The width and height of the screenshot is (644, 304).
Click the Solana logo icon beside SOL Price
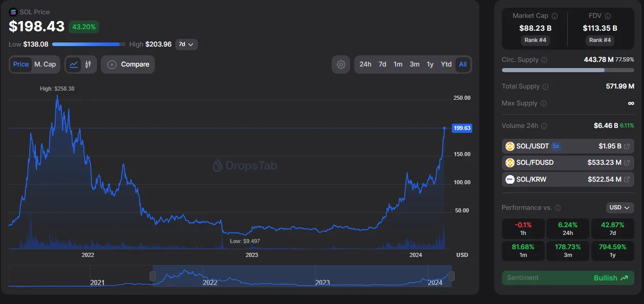tap(13, 12)
